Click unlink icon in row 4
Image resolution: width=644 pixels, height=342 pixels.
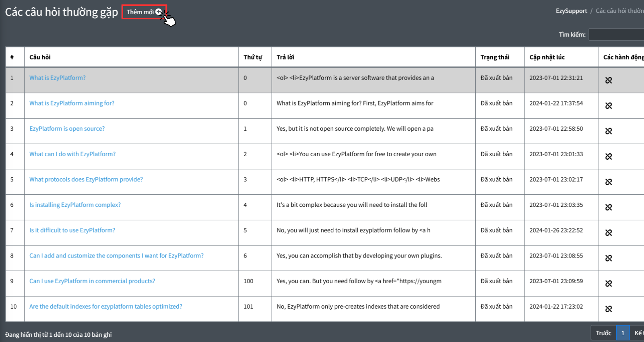coord(608,157)
